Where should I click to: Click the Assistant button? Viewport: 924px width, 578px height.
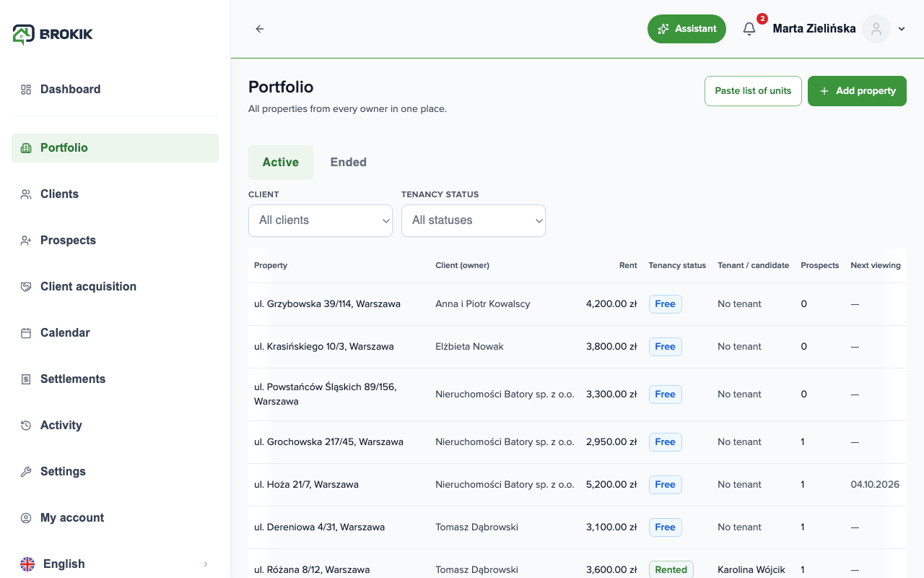coord(687,29)
